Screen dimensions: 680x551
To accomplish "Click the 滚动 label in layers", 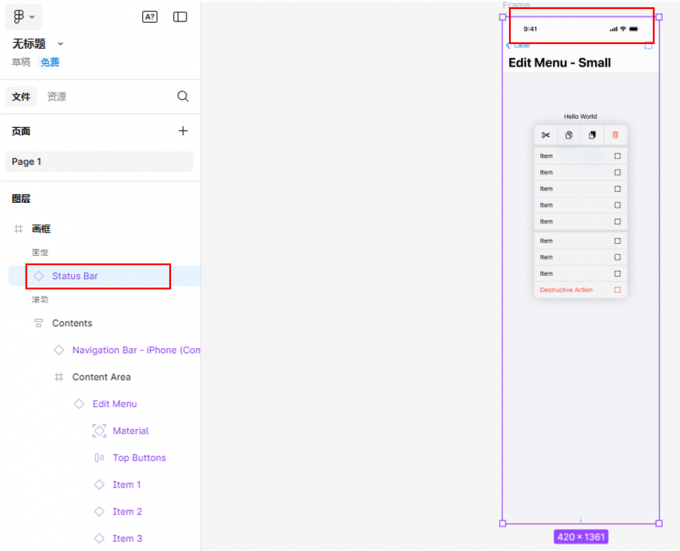I will (x=40, y=300).
